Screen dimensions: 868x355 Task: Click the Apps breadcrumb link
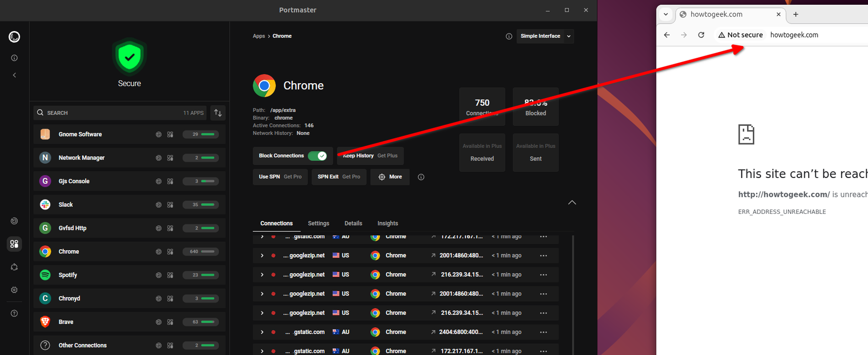pos(259,36)
